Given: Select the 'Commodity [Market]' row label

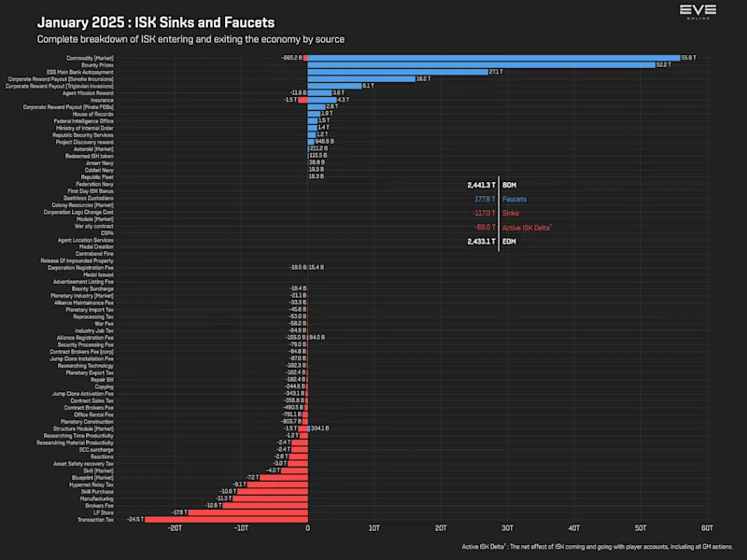Looking at the screenshot, I should (90, 58).
